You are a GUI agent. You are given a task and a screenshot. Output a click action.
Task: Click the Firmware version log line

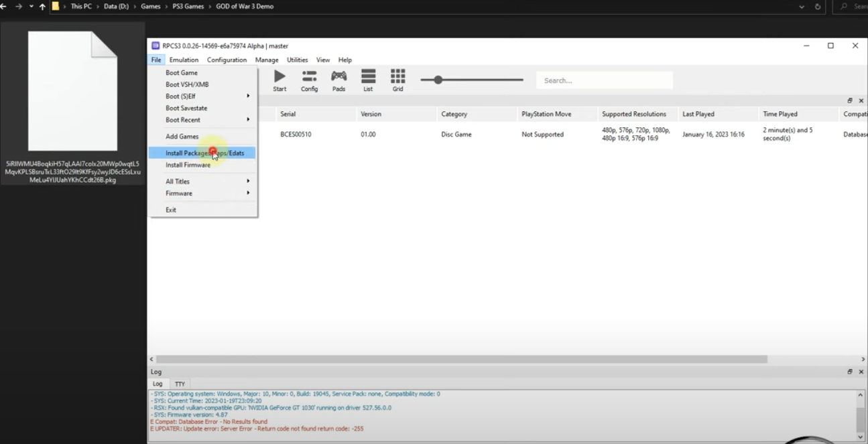pos(189,415)
